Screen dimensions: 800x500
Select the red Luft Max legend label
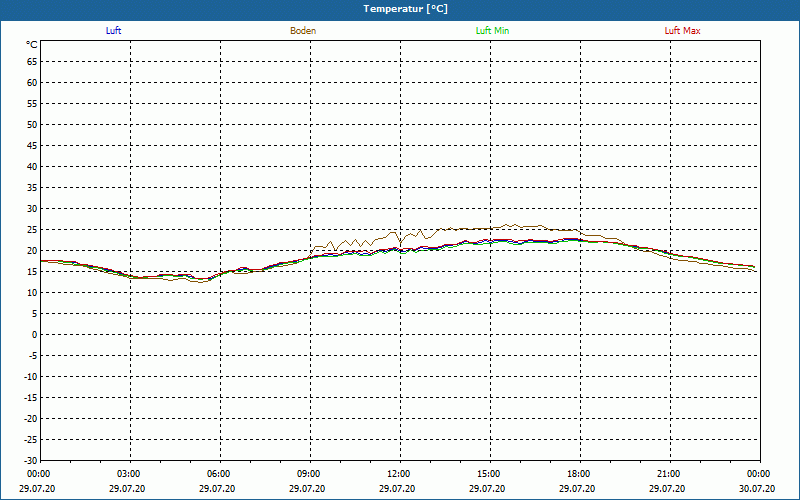682,31
